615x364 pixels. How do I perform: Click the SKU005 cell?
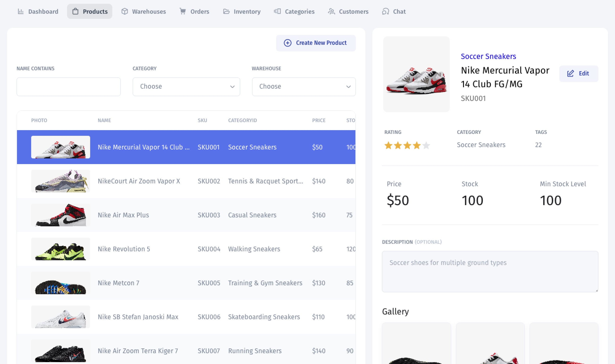[x=209, y=283]
